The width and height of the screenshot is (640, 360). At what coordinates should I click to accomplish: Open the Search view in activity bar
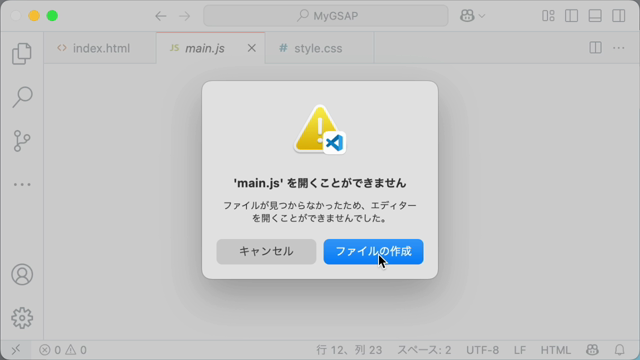[x=22, y=97]
